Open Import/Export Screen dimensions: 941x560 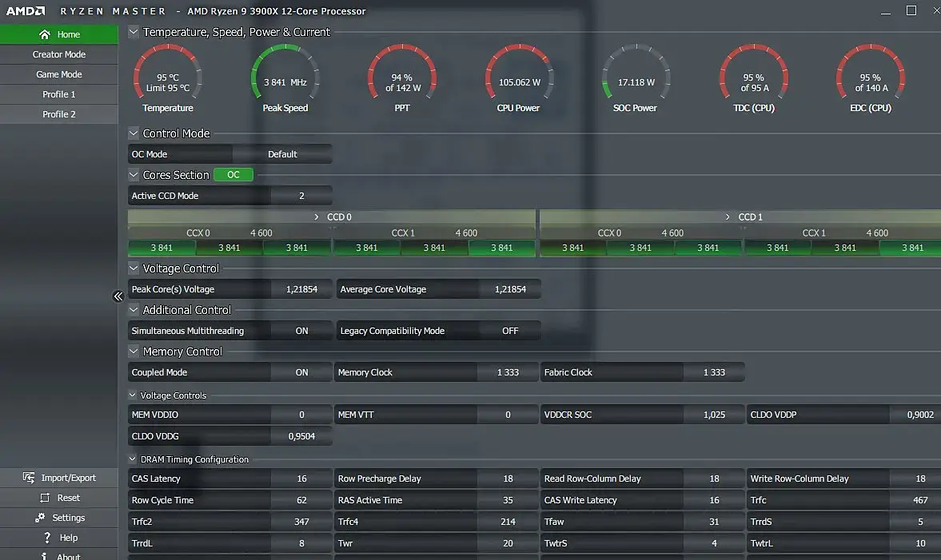click(59, 478)
